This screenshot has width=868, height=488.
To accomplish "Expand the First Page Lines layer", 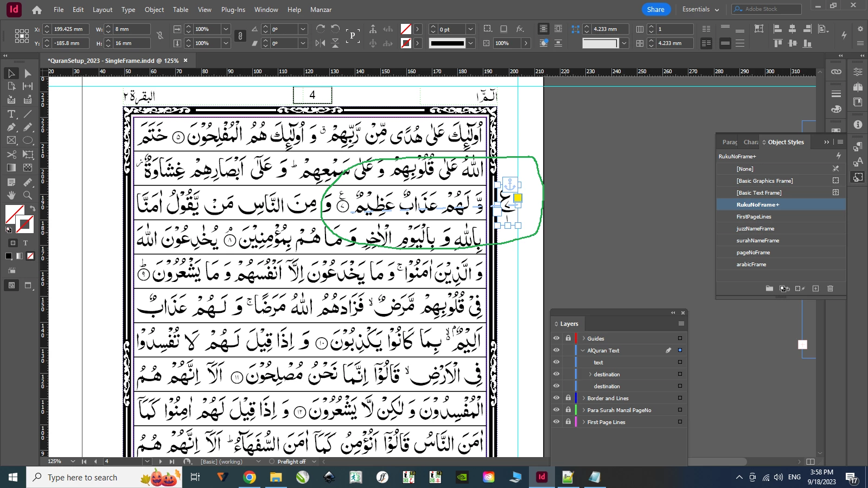I will pos(584,422).
